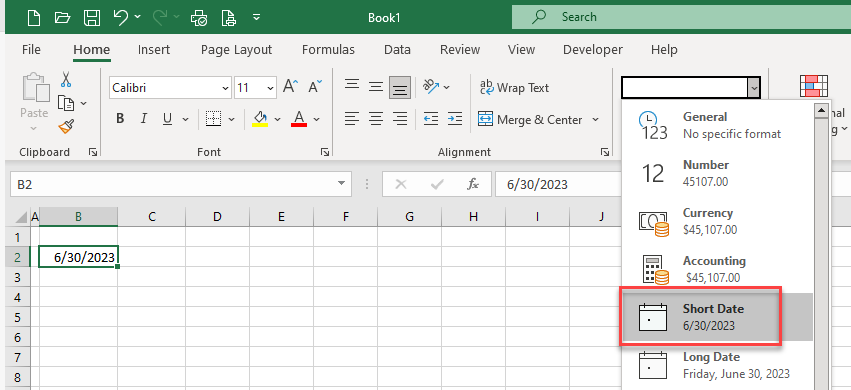Decrease font size with smaller A

coord(315,86)
